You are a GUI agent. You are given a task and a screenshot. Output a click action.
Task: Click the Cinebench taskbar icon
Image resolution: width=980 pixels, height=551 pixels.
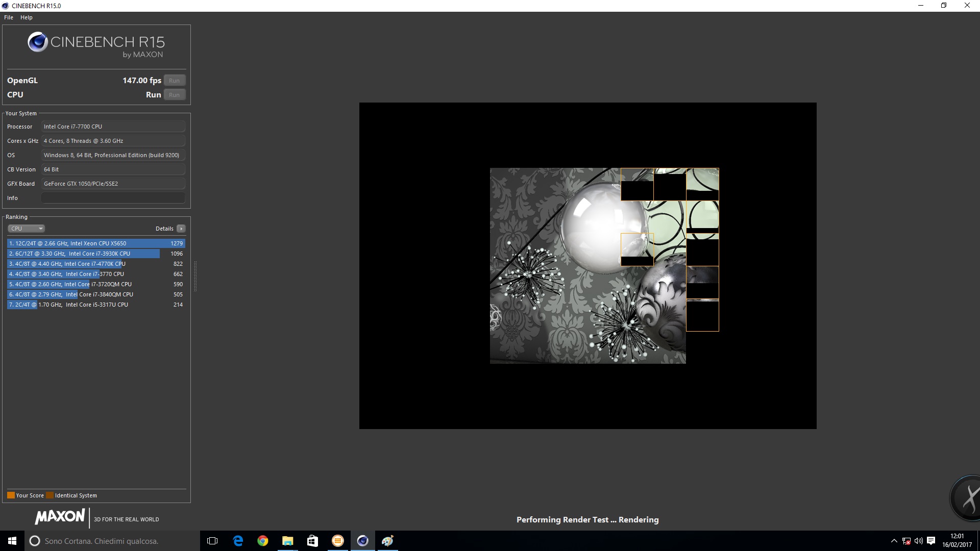tap(363, 541)
